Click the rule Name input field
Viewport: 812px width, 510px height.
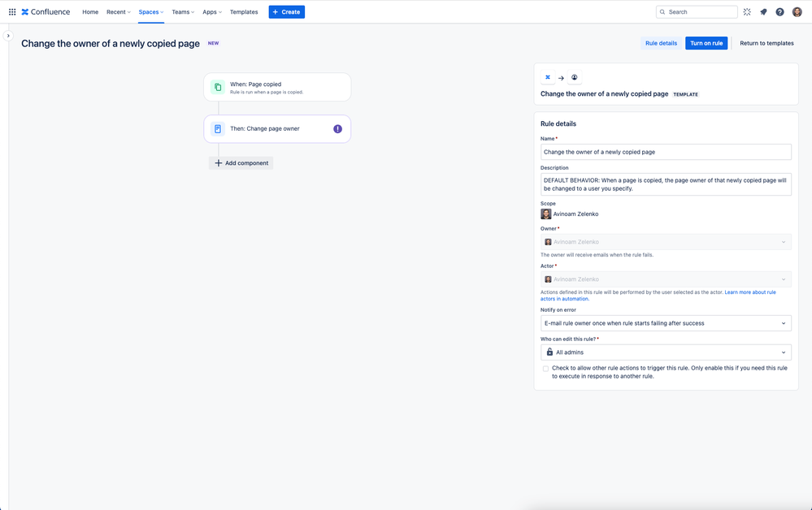[666, 152]
